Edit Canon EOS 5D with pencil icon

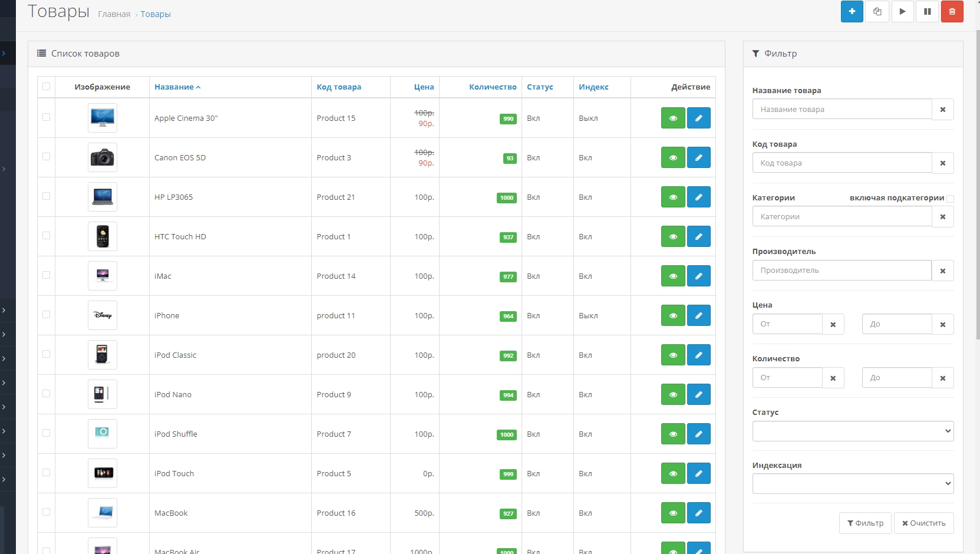(698, 157)
